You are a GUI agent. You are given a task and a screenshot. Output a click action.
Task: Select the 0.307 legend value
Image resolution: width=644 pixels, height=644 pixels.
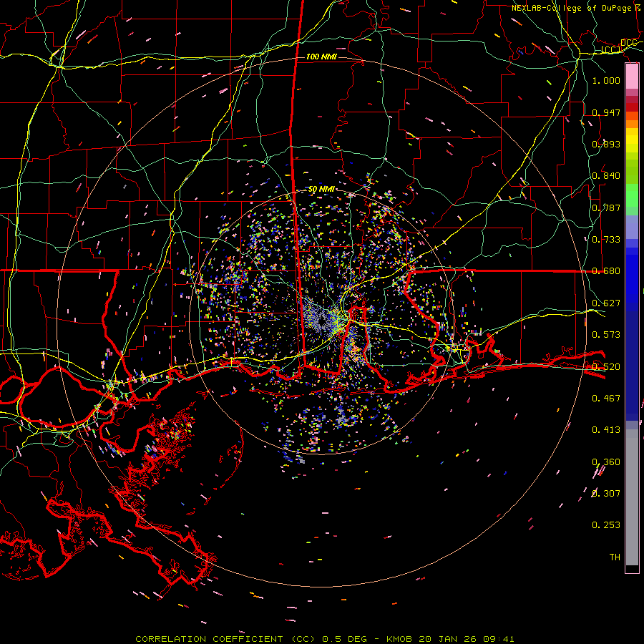tap(606, 494)
